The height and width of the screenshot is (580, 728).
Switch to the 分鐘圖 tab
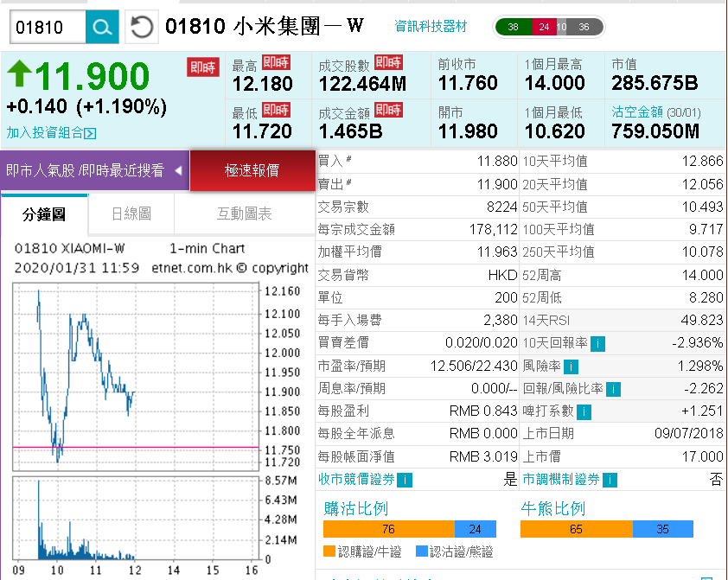click(44, 214)
